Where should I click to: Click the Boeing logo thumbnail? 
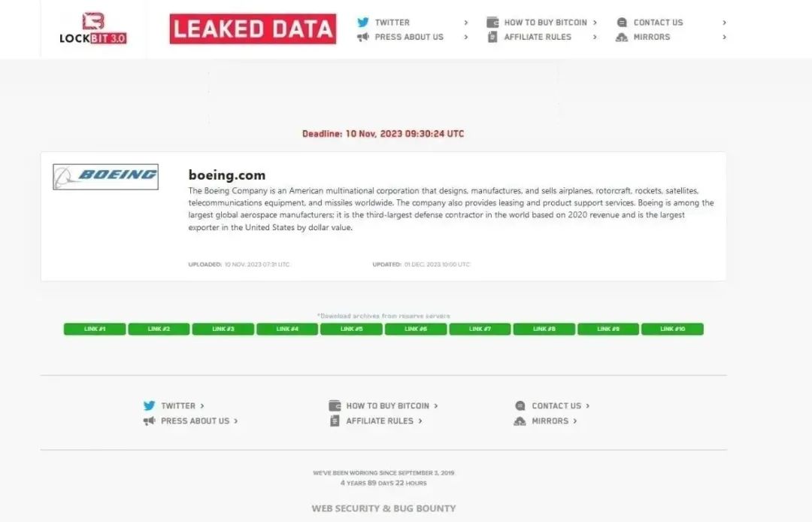click(106, 177)
